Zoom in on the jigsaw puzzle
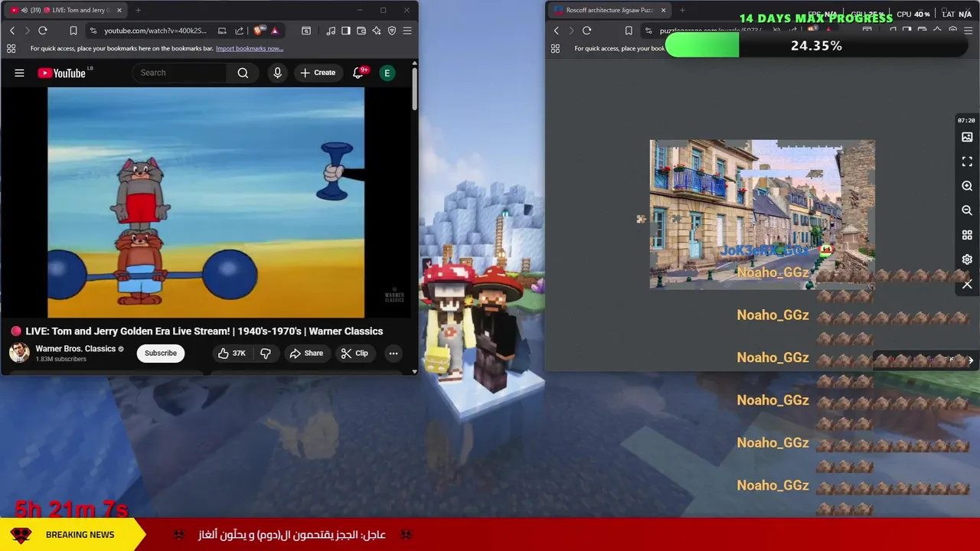Viewport: 980px width, 551px height. [967, 186]
